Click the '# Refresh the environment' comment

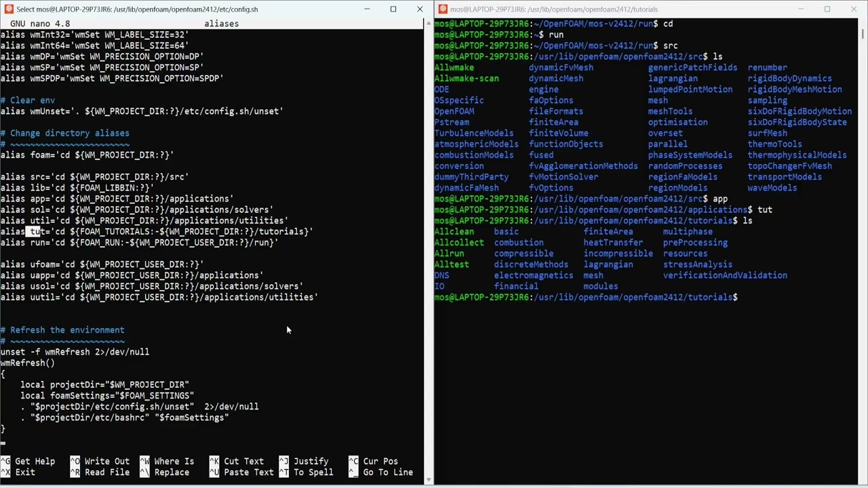(62, 329)
